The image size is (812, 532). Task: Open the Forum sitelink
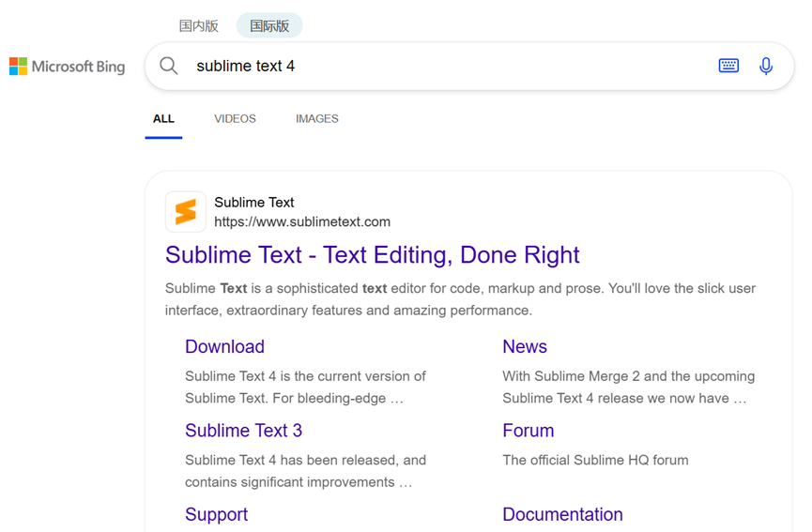[529, 431]
